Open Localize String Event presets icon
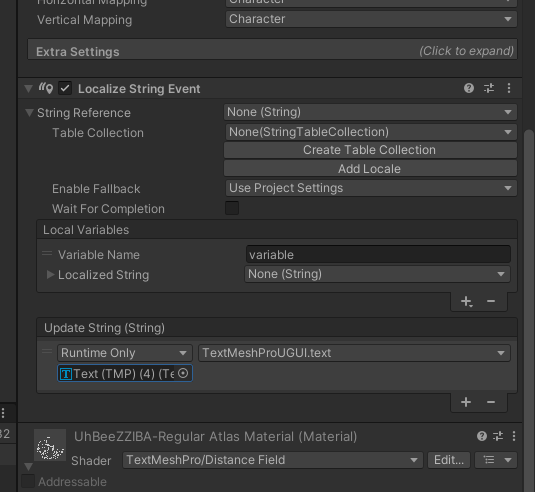The height and width of the screenshot is (492, 535). coord(489,88)
